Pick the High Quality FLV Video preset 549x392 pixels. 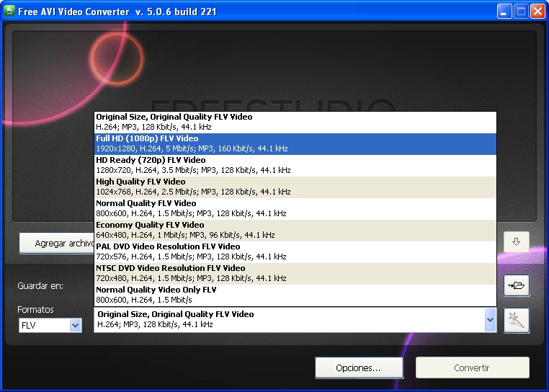point(295,187)
